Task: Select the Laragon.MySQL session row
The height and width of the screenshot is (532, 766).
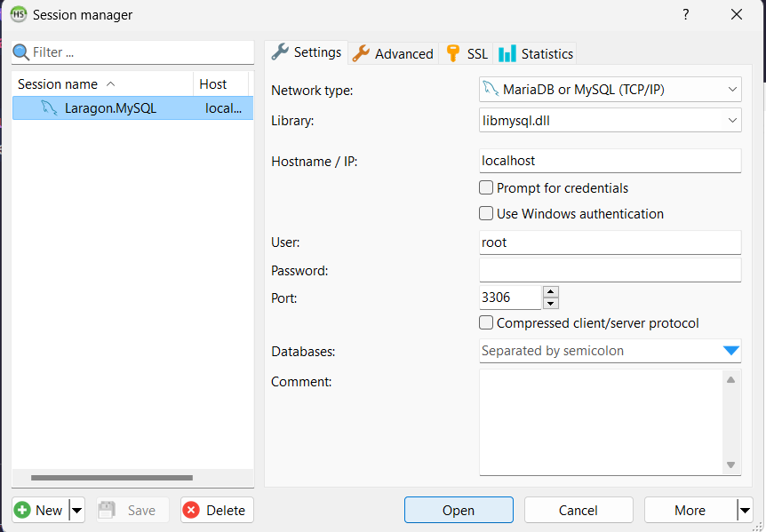Action: (133, 107)
